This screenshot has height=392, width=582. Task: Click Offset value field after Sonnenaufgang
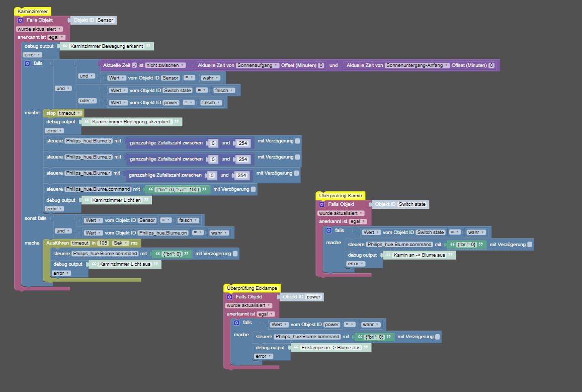click(321, 65)
